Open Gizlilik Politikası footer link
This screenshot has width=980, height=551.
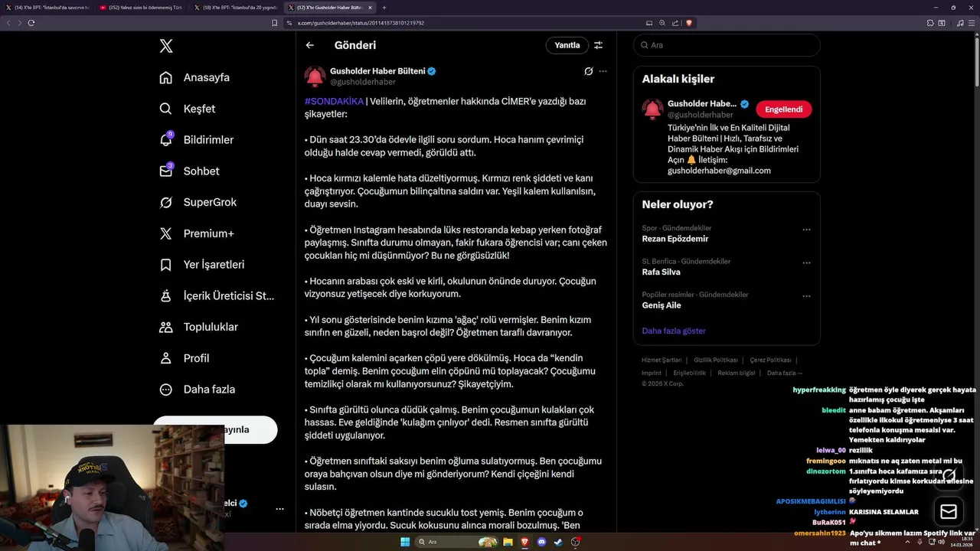click(716, 360)
